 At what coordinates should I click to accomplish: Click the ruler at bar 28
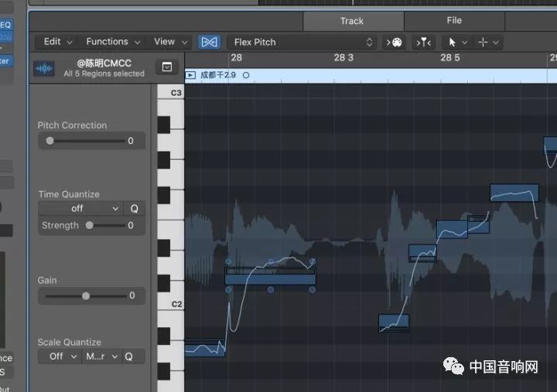tap(236, 58)
